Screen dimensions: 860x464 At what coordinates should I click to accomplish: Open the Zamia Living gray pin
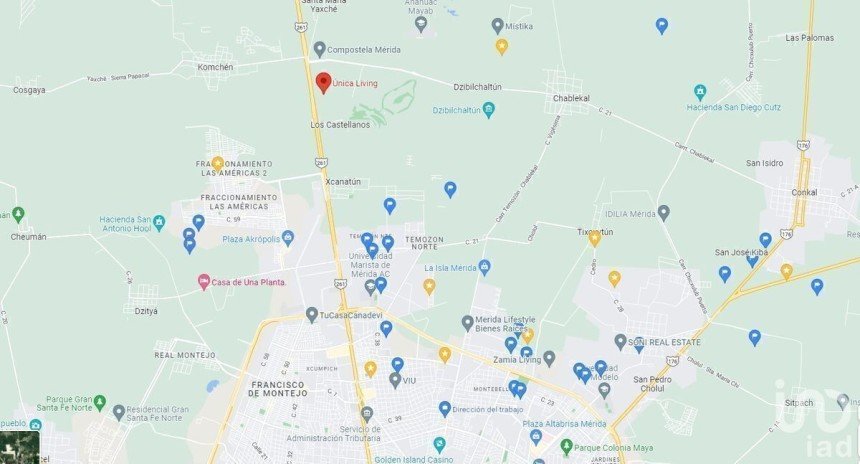pos(549,359)
